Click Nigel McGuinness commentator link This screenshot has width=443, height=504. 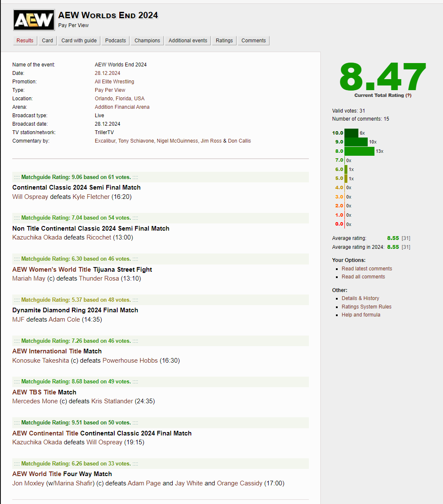pyautogui.click(x=177, y=141)
